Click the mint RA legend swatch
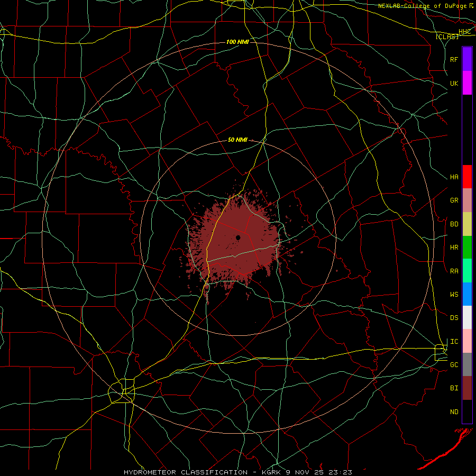This screenshot has width=476, height=476. 467,271
